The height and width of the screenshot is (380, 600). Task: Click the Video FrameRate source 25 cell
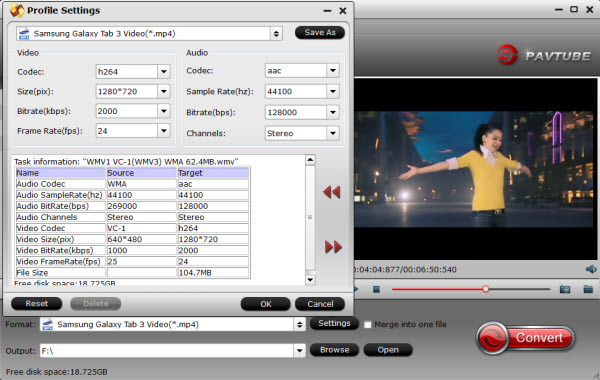tap(141, 261)
